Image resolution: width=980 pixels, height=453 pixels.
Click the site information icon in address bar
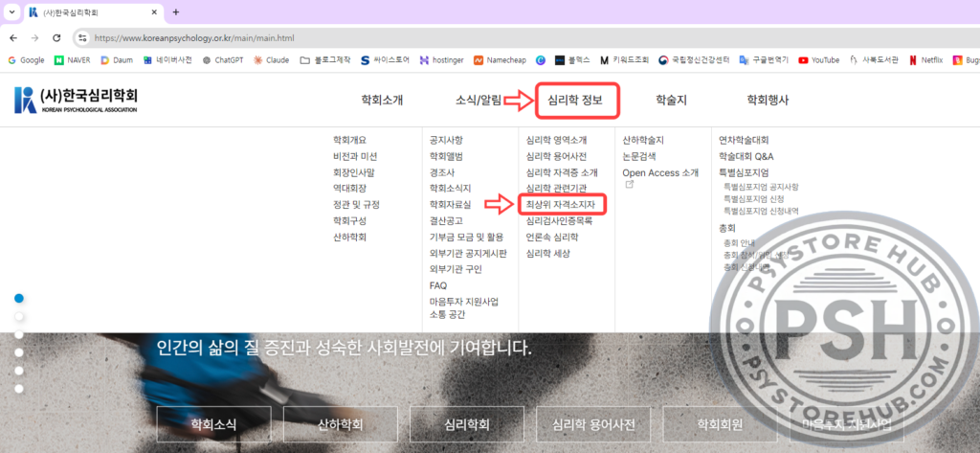tap(83, 37)
